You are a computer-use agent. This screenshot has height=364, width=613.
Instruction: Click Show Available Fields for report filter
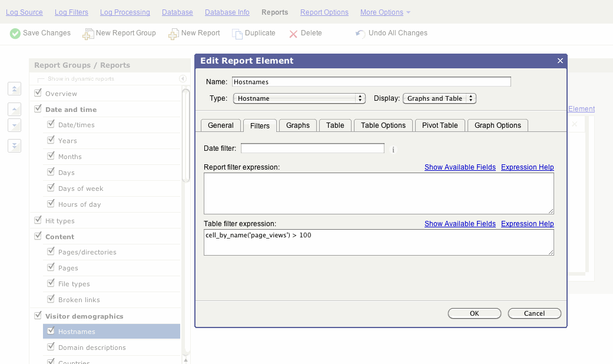click(460, 167)
